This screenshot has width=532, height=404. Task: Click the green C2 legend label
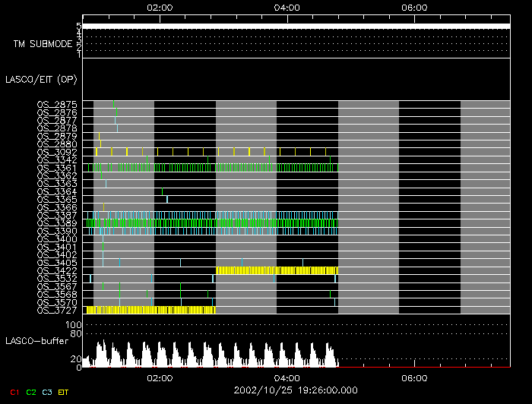click(x=31, y=392)
